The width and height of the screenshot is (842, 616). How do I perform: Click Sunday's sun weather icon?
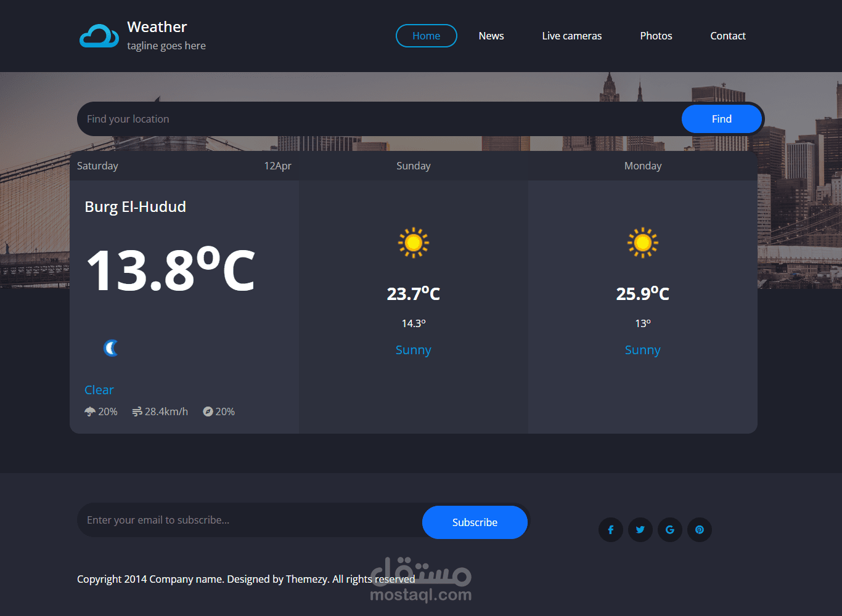coord(414,243)
